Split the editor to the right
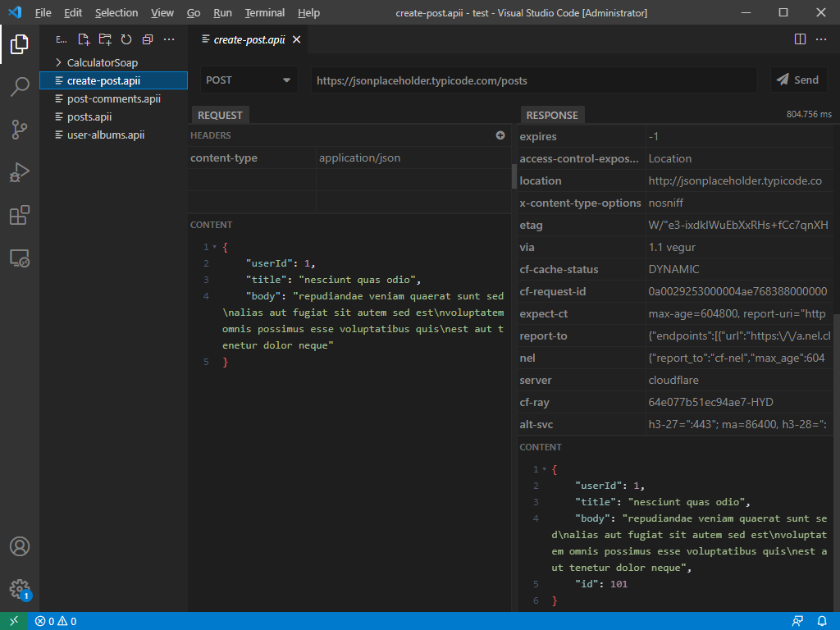The width and height of the screenshot is (840, 630). (800, 39)
